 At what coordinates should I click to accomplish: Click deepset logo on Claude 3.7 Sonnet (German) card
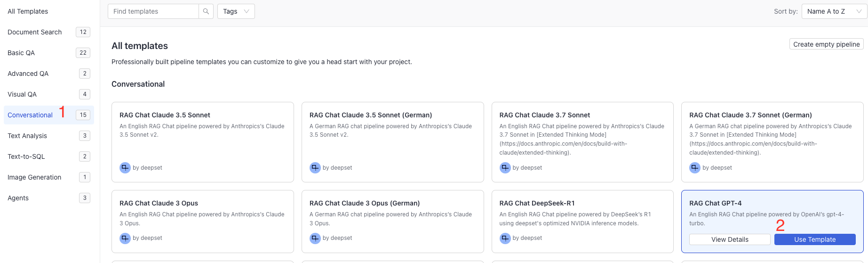pyautogui.click(x=695, y=168)
